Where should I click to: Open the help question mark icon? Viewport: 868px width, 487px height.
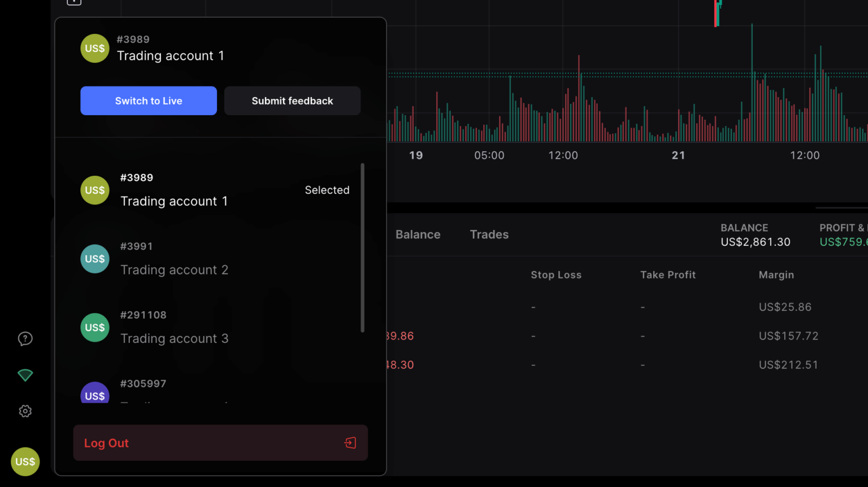coord(25,339)
